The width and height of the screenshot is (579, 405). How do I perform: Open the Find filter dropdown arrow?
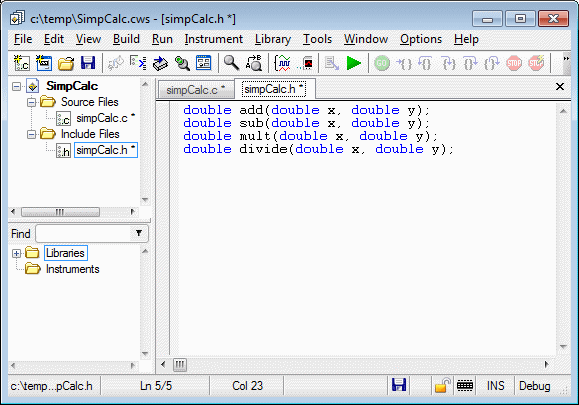(139, 233)
